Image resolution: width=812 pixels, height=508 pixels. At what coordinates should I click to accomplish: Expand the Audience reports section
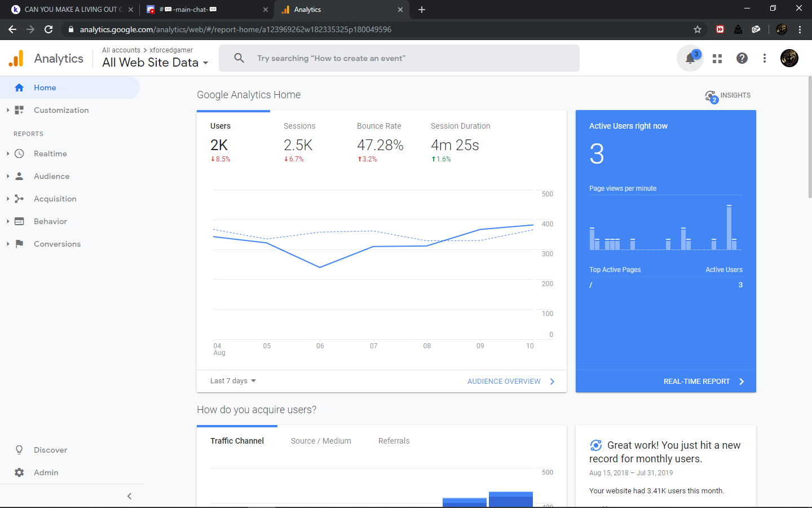coord(51,176)
